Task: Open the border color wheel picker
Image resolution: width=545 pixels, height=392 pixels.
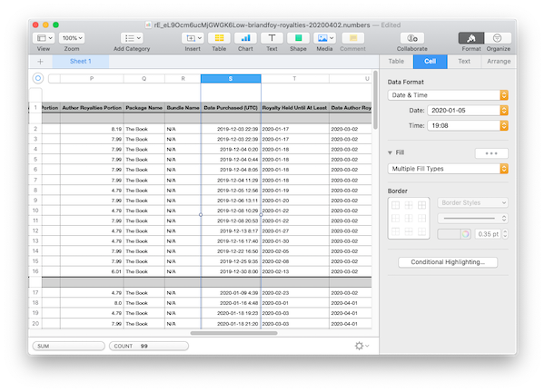Action: pyautogui.click(x=465, y=234)
